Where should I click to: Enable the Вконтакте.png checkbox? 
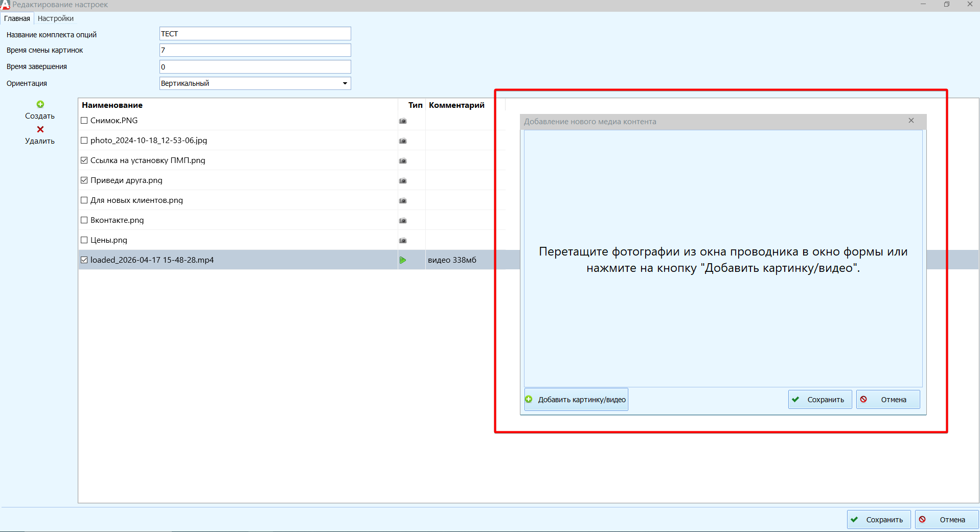[x=84, y=220]
